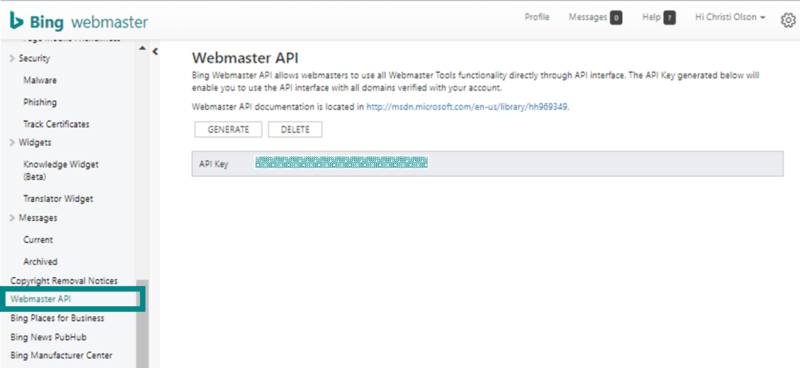
Task: Open the settings gear icon
Action: 788,20
